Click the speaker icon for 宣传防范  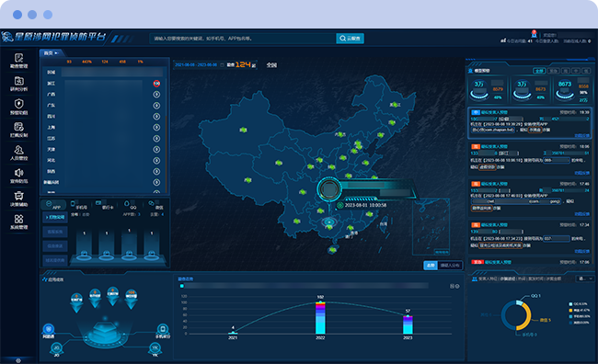(18, 173)
